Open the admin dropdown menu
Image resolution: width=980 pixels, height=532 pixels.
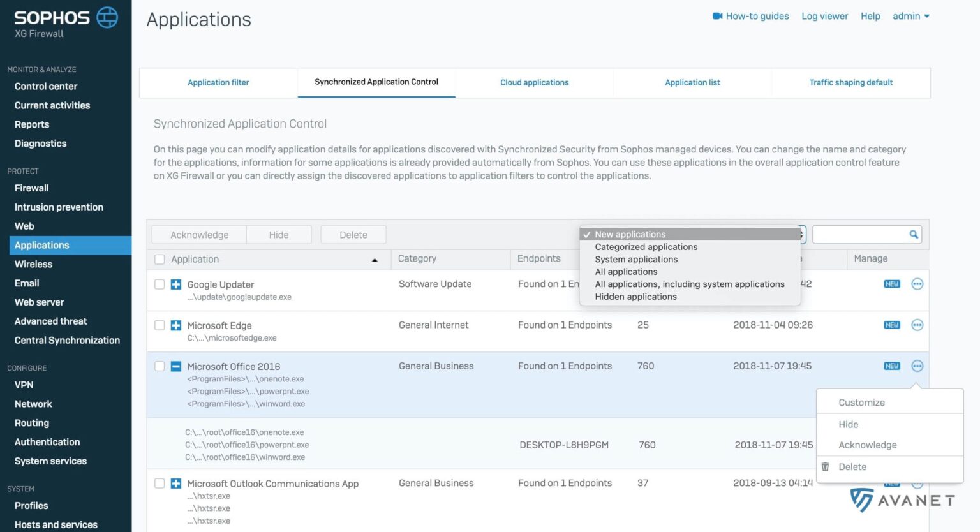pos(911,16)
